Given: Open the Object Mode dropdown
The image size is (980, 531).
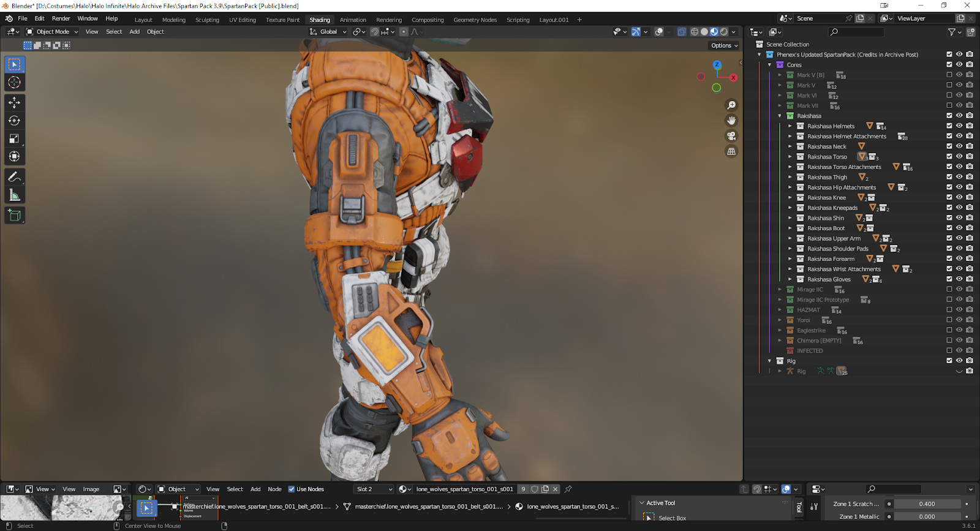Looking at the screenshot, I should [52, 32].
